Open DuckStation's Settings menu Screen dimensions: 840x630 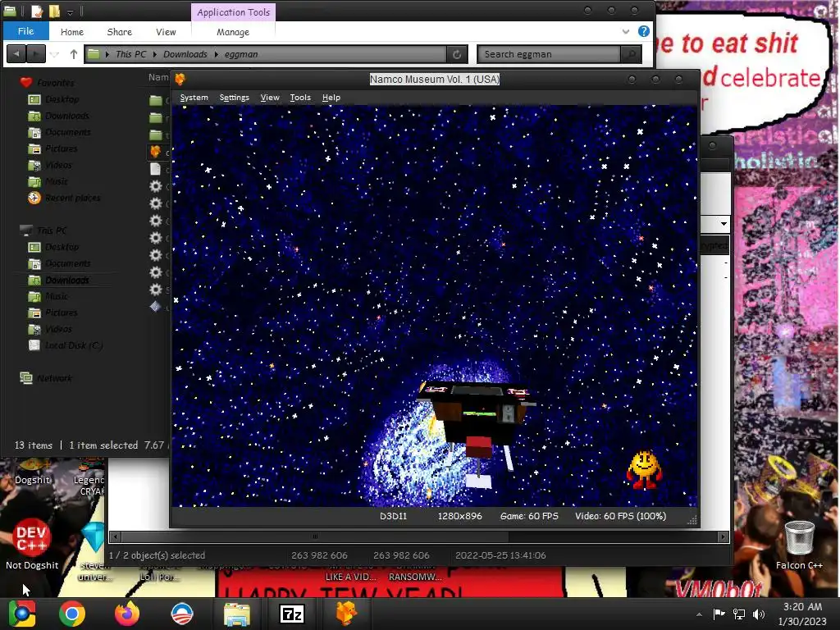pos(234,98)
